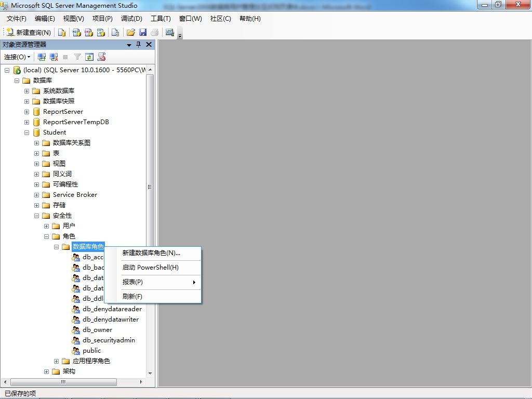The width and height of the screenshot is (532, 399).
Task: Open the 编辑(E) menu
Action: pos(45,19)
